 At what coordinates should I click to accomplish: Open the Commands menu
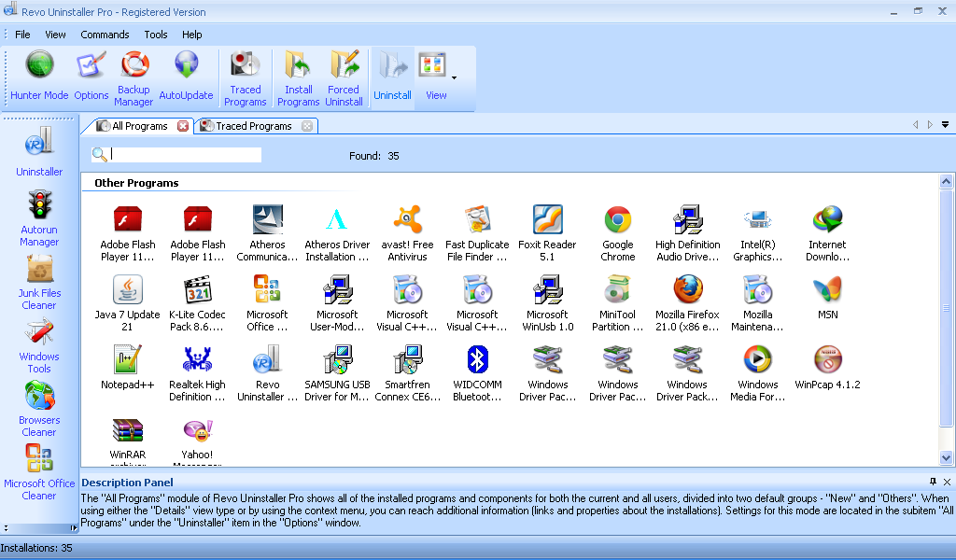105,35
